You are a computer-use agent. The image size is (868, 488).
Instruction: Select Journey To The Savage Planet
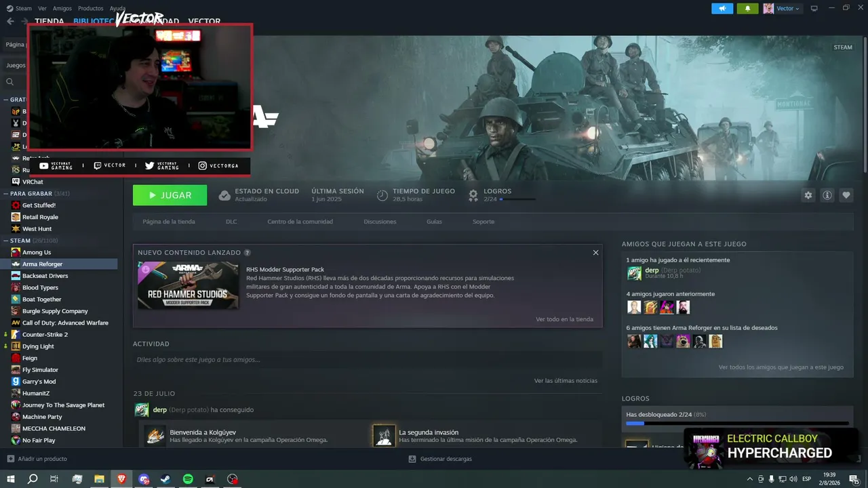click(x=63, y=405)
